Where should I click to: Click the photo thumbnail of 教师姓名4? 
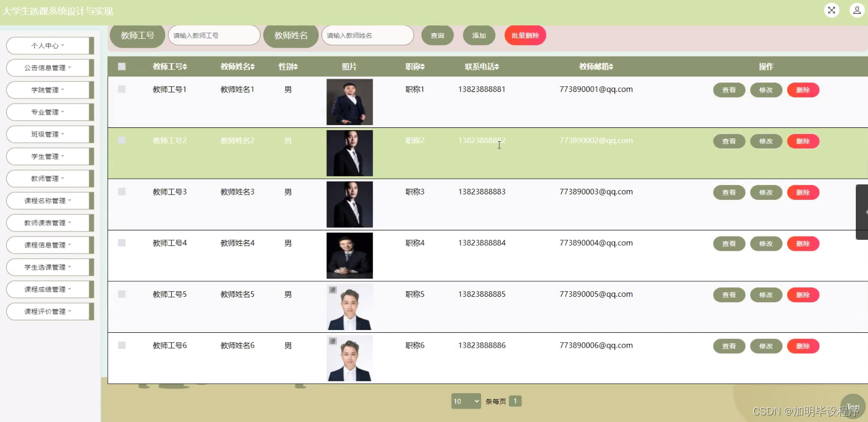[x=349, y=255]
